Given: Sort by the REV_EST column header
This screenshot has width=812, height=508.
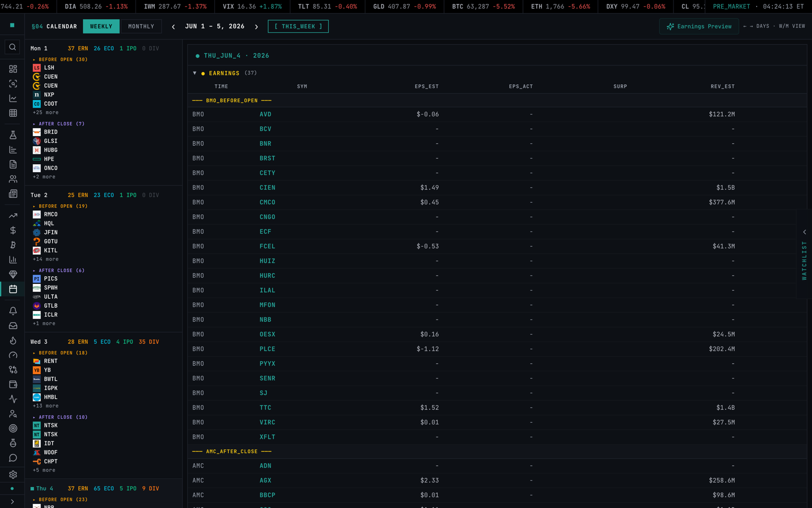Looking at the screenshot, I should point(723,87).
